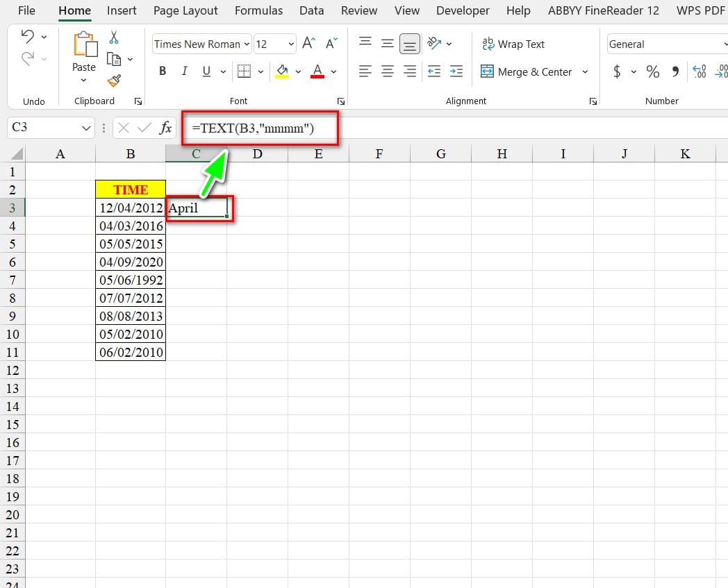Select the Format Painter brush icon
Viewport: 728px width, 588px height.
point(114,81)
